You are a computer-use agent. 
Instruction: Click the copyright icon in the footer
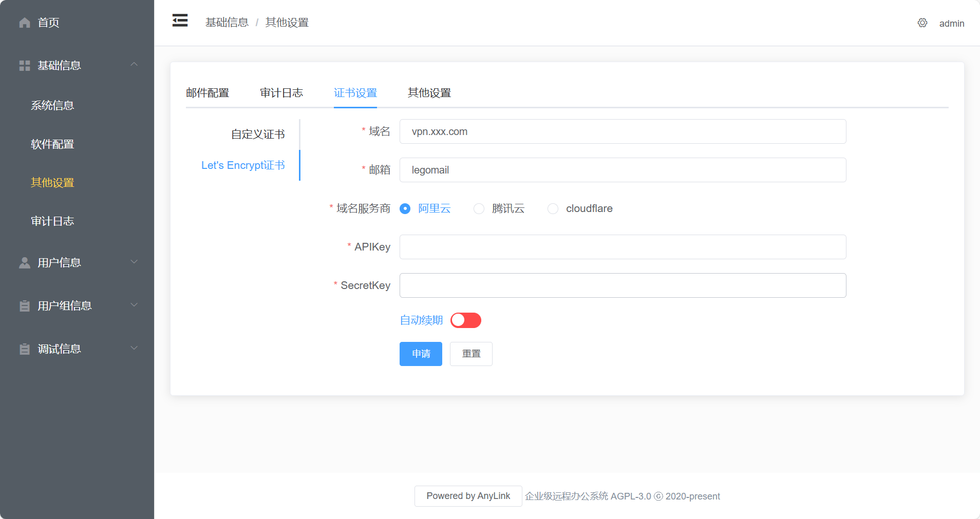click(658, 496)
